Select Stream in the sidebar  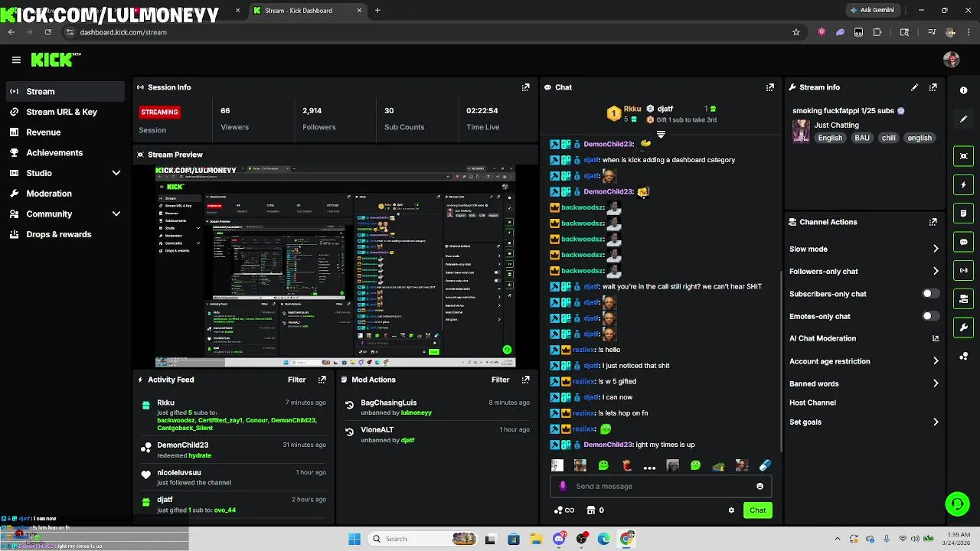tap(64, 91)
